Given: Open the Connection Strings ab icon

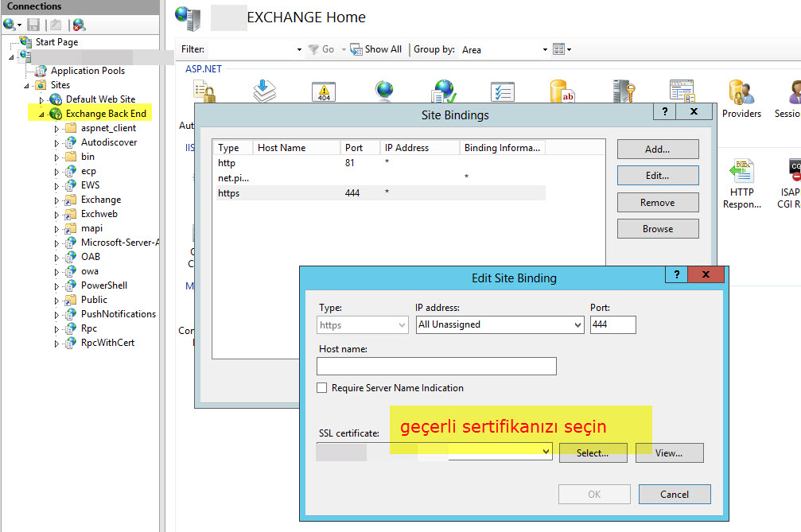Looking at the screenshot, I should click(x=562, y=91).
